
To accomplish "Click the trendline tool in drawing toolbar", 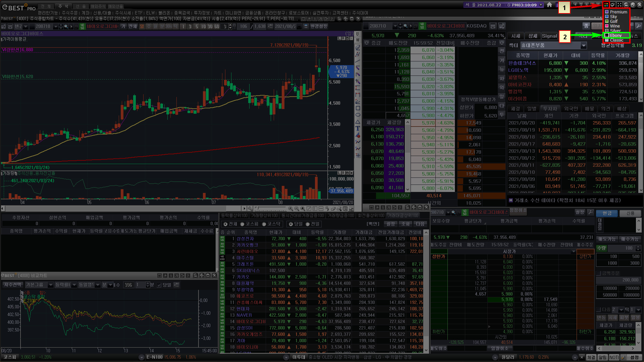I will pos(358,61).
